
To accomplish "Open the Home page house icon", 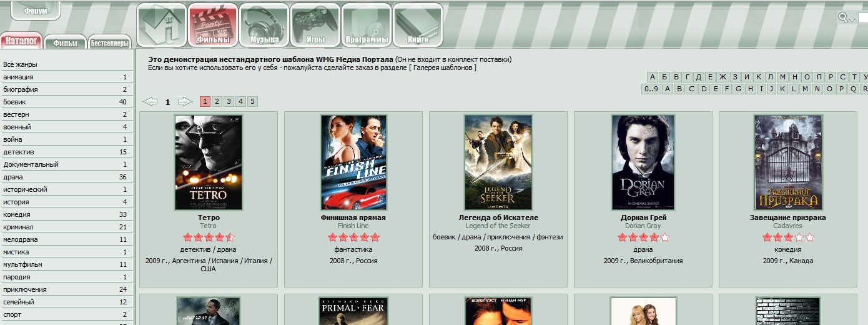I will [162, 25].
